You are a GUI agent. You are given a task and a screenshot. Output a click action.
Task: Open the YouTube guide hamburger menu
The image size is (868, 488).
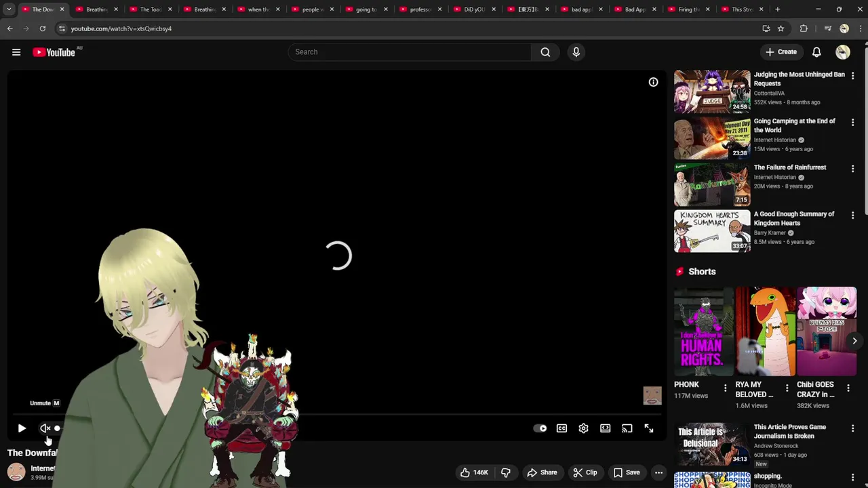click(16, 52)
